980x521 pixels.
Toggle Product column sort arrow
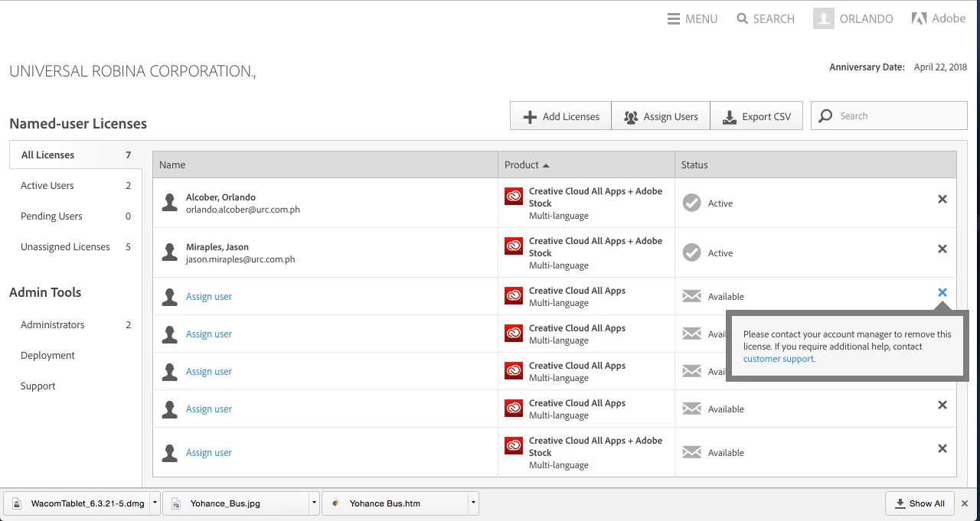click(x=546, y=165)
